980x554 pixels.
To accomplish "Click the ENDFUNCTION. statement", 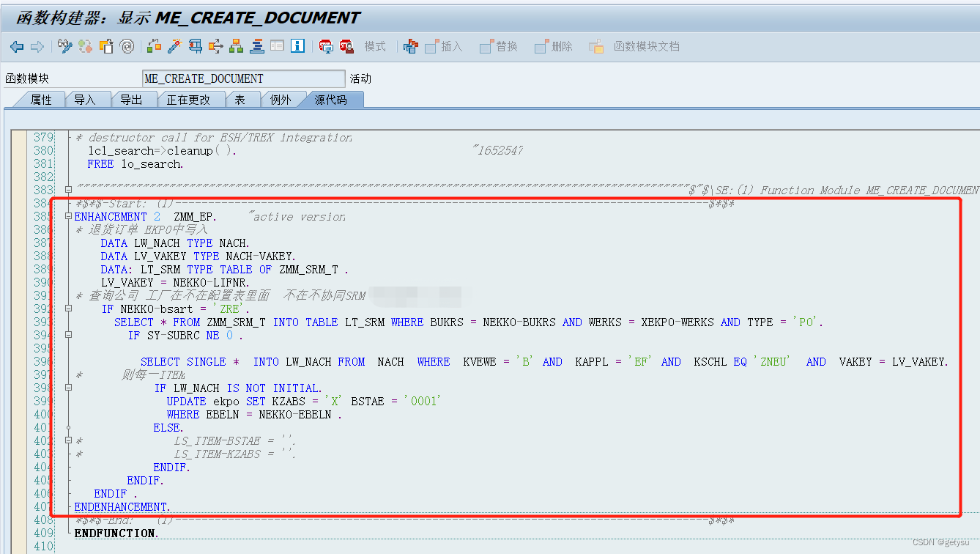I will 116,533.
